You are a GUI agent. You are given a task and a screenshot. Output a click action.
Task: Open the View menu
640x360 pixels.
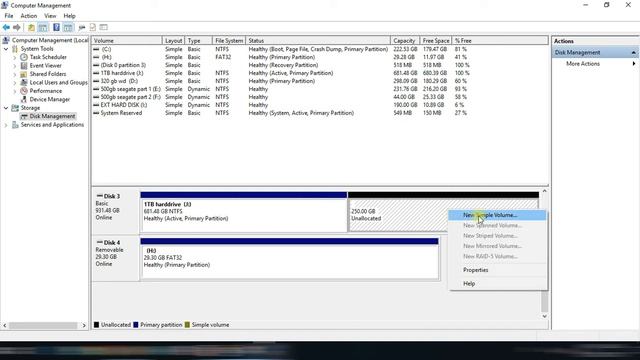50,16
